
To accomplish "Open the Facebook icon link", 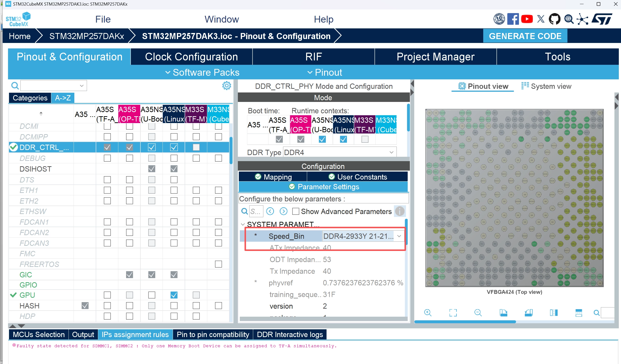I will (513, 19).
